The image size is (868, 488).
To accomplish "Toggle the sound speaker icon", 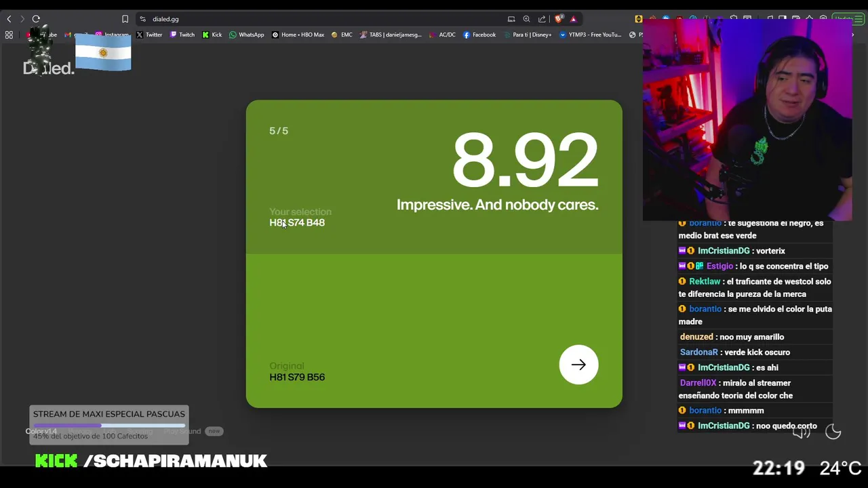I will click(x=802, y=432).
